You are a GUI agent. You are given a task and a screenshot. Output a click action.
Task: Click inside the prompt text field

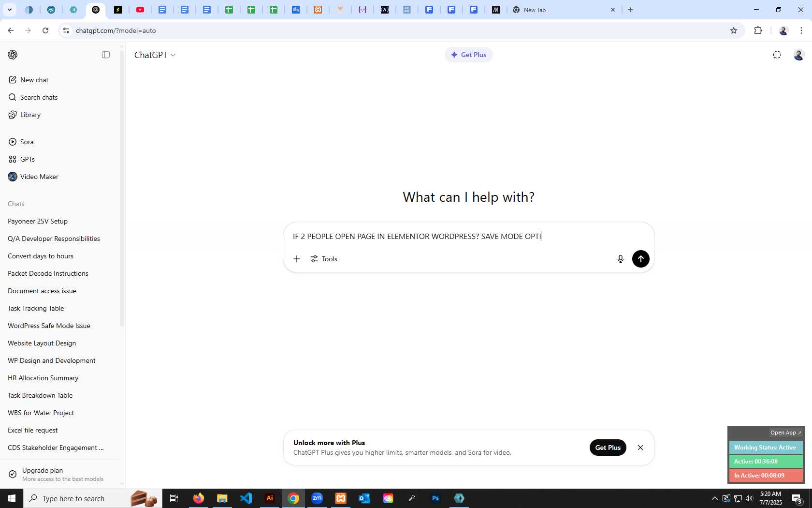click(468, 236)
